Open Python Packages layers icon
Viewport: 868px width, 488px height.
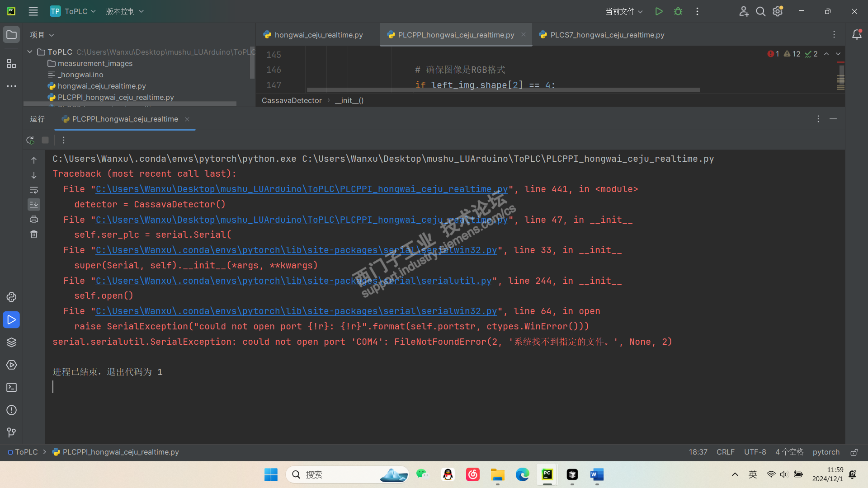(11, 343)
